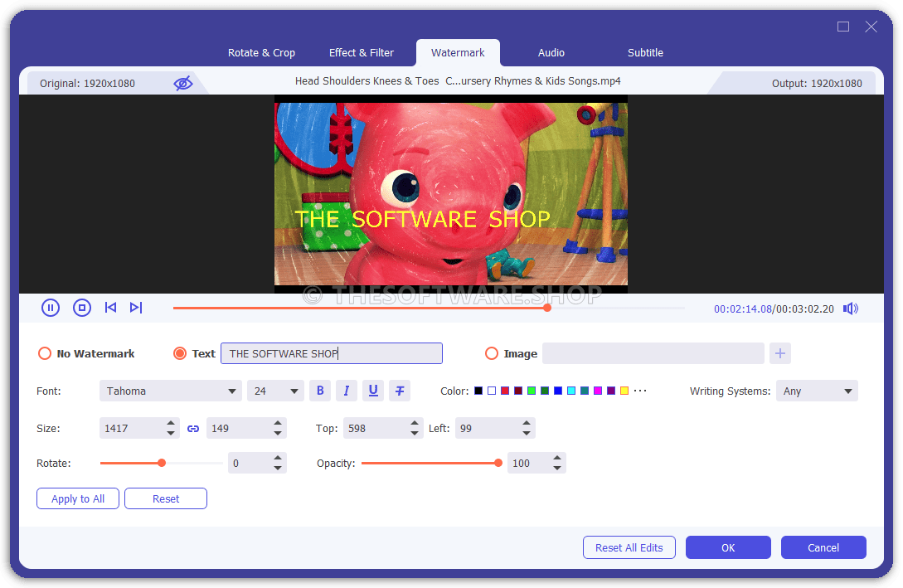The height and width of the screenshot is (588, 903).
Task: Click the yellow watermark text on preview
Action: coord(422,220)
